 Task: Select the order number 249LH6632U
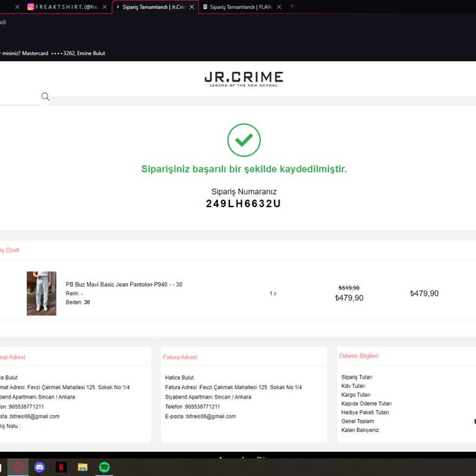coord(244,203)
